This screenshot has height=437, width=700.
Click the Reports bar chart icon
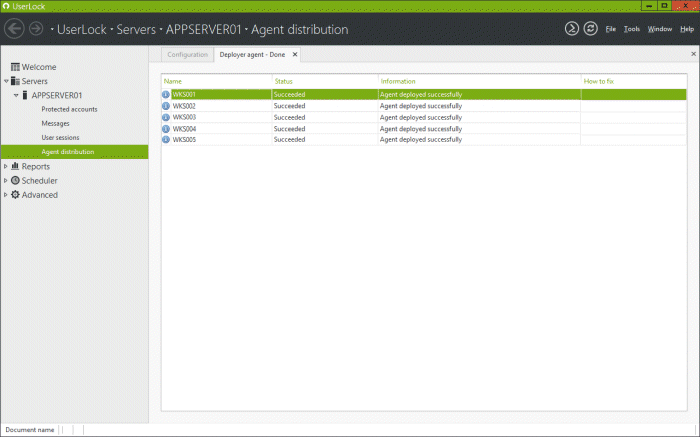(x=15, y=166)
